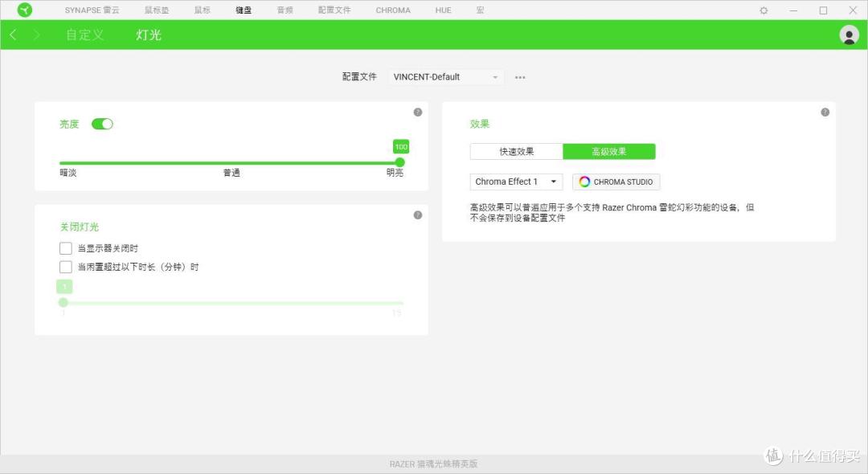
Task: Click the 普通 normal brightness label
Action: 231,173
